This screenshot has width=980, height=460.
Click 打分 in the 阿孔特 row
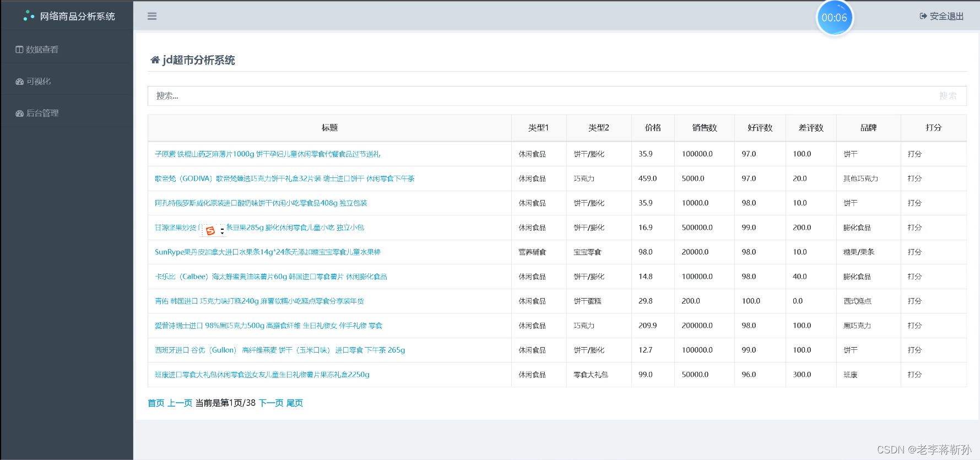(914, 203)
